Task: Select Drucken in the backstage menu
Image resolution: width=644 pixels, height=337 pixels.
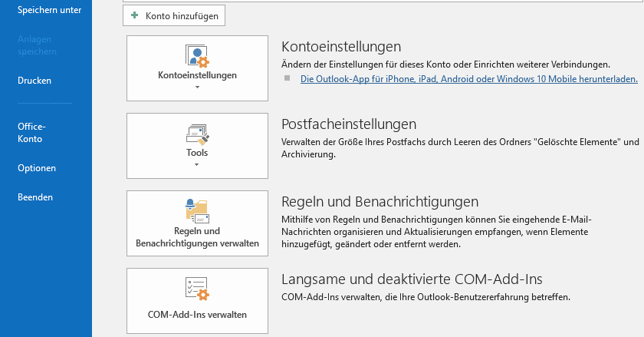Action: click(34, 81)
